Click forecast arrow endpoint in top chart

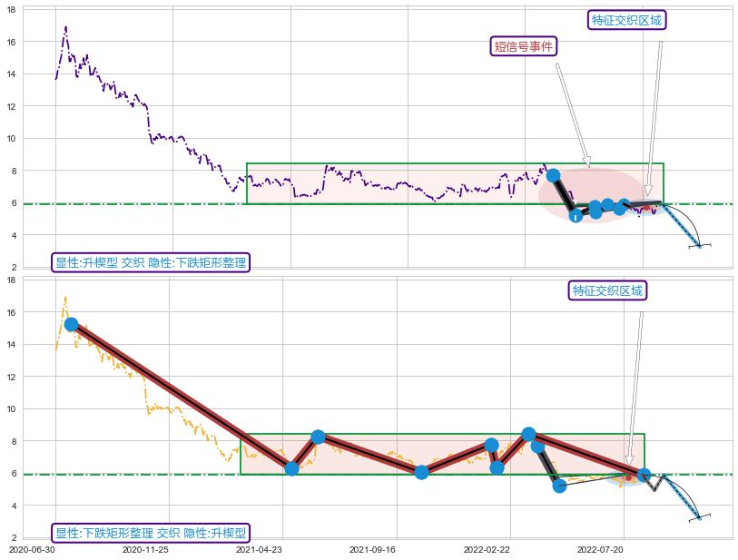pos(699,245)
